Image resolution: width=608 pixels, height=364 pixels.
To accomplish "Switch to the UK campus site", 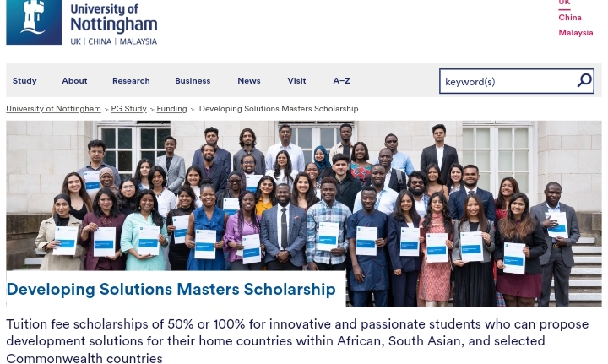I will (564, 3).
